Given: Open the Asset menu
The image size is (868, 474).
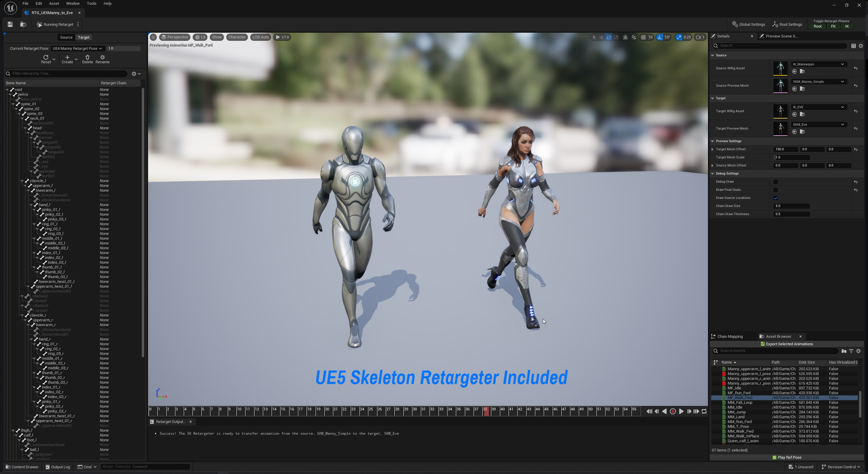Looking at the screenshot, I should click(x=54, y=3).
